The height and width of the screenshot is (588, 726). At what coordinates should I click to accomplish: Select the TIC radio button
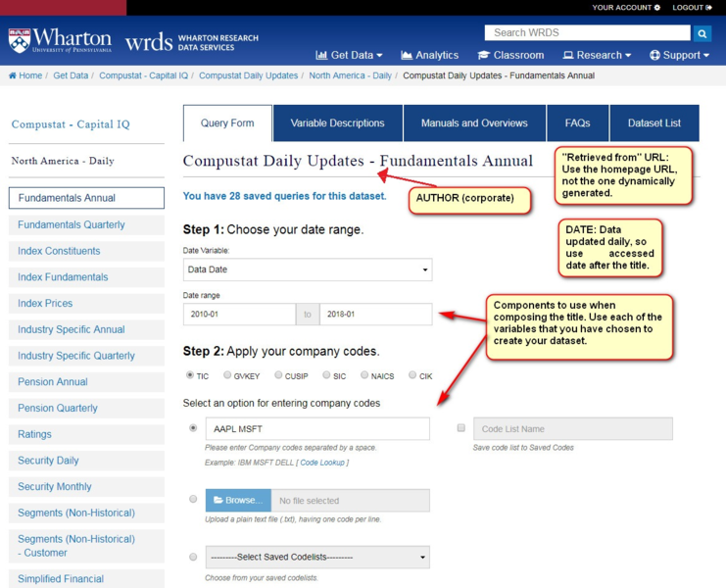coord(190,375)
